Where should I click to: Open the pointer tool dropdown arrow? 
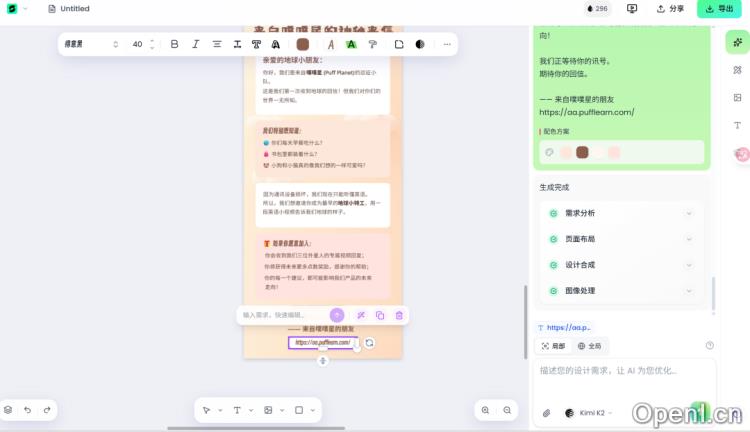click(x=220, y=410)
